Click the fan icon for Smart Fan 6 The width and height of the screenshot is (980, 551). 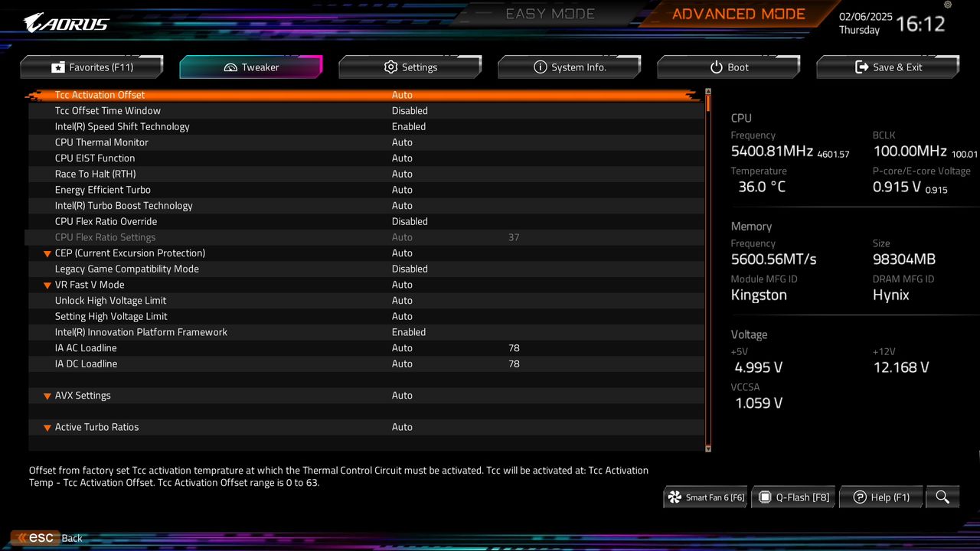[675, 497]
